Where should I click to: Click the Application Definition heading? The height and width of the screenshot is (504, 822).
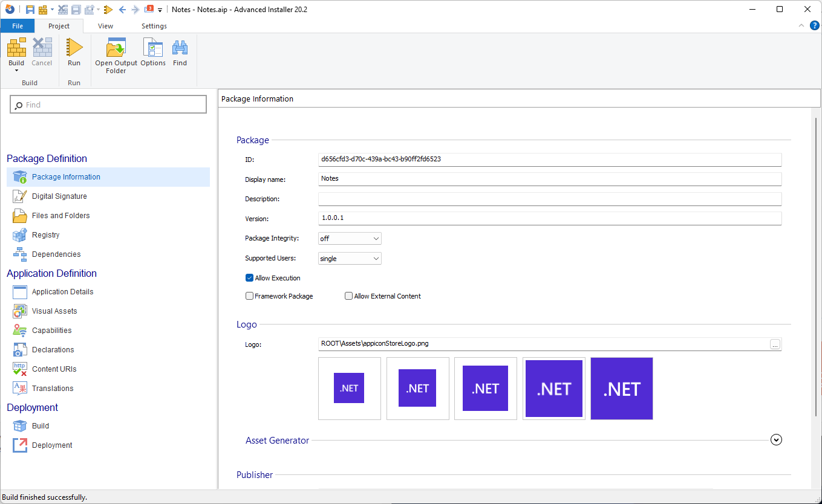[51, 273]
